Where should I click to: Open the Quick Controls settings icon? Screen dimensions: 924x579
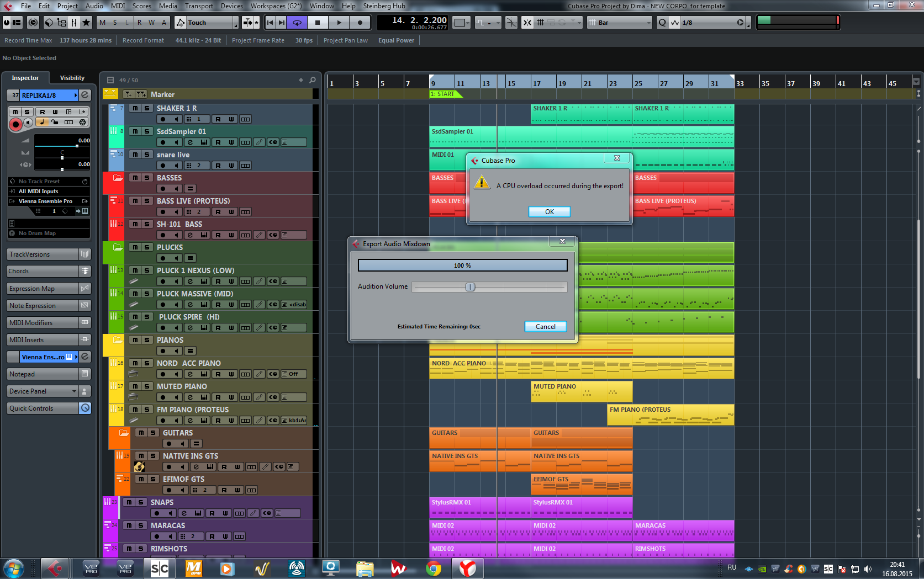[x=85, y=408]
